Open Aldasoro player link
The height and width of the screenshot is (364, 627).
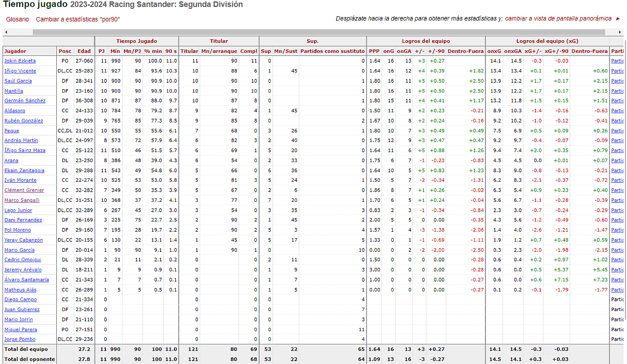(15, 111)
